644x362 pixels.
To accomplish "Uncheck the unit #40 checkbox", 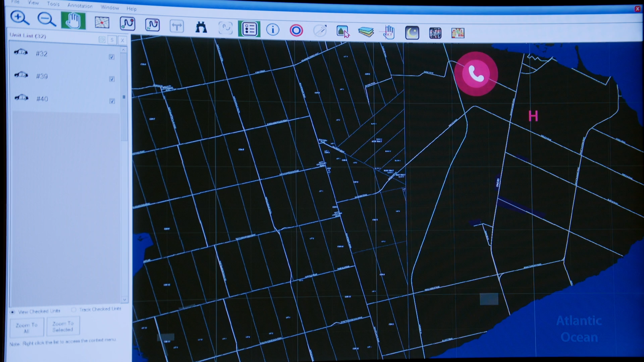I will [112, 101].
